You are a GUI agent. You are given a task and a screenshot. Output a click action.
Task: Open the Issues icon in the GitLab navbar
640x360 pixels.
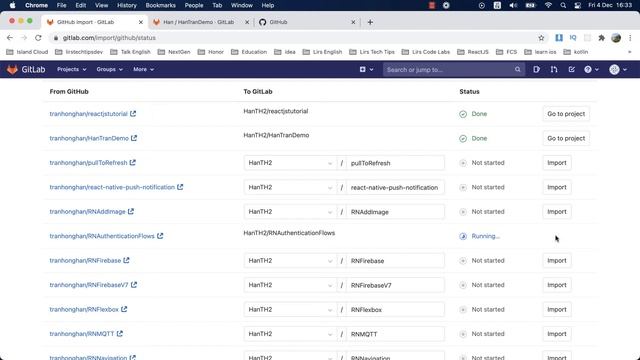[536, 70]
